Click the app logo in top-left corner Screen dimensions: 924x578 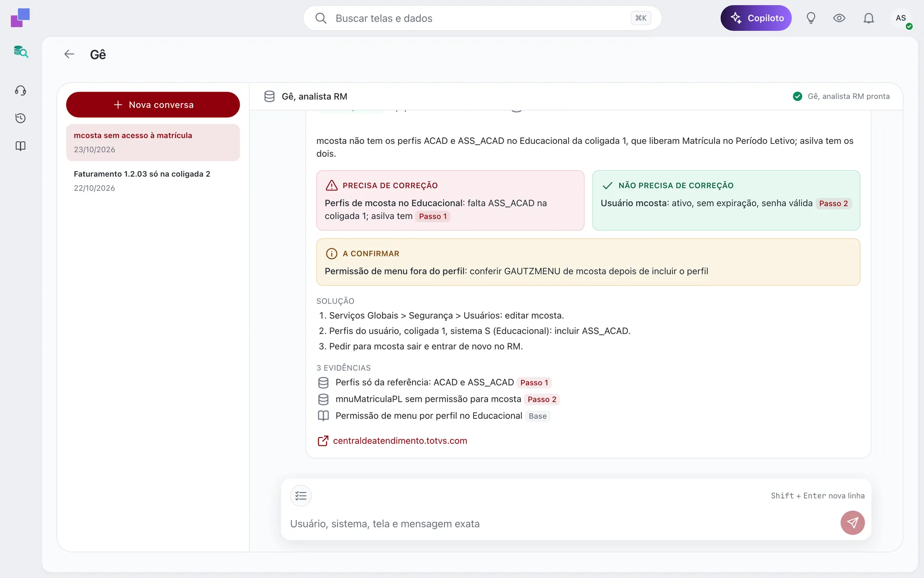pyautogui.click(x=20, y=18)
